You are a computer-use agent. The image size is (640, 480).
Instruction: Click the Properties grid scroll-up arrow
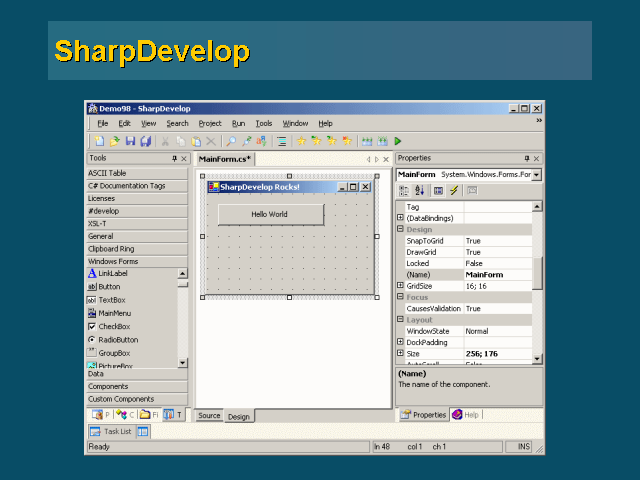pos(537,207)
